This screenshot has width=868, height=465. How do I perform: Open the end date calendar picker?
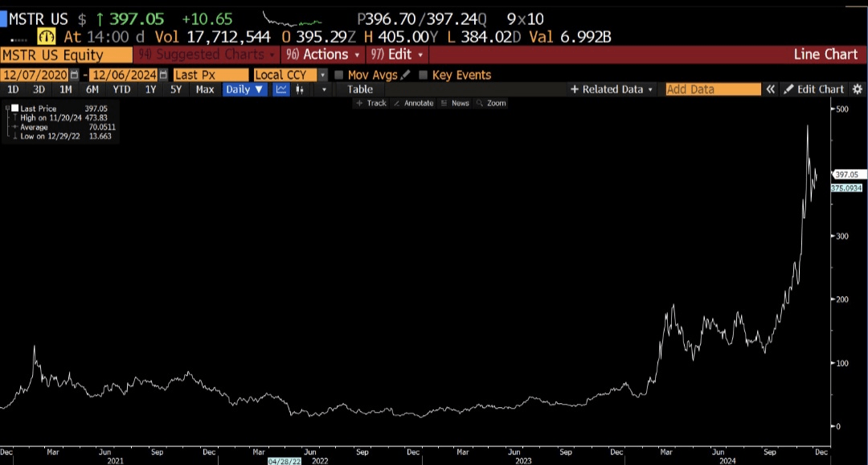coord(163,75)
